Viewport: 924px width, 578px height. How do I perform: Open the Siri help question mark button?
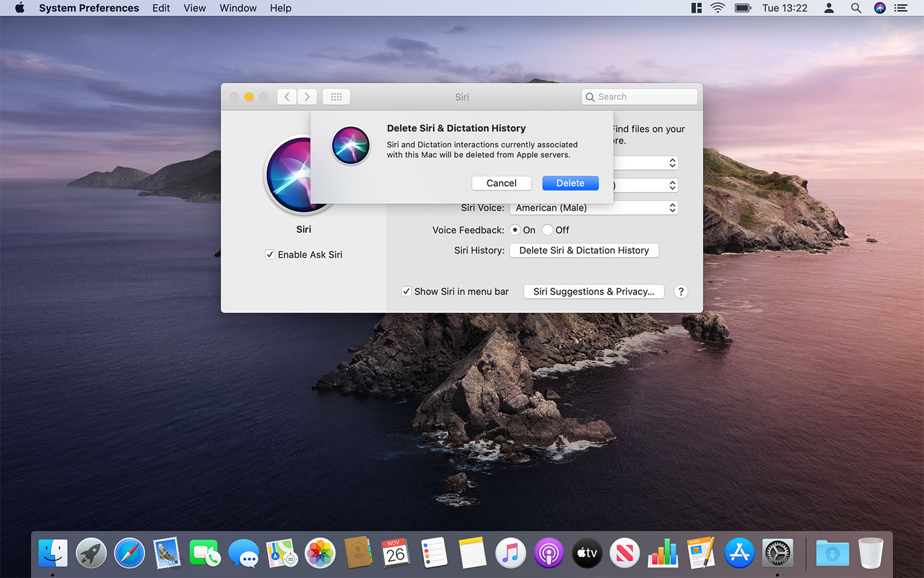(x=681, y=291)
